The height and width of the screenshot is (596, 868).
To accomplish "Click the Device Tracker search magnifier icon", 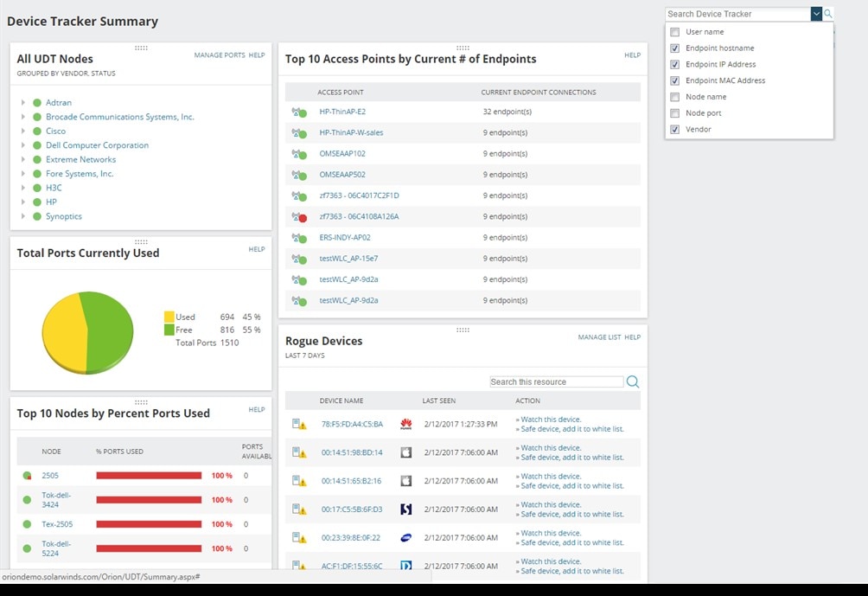I will [x=827, y=13].
